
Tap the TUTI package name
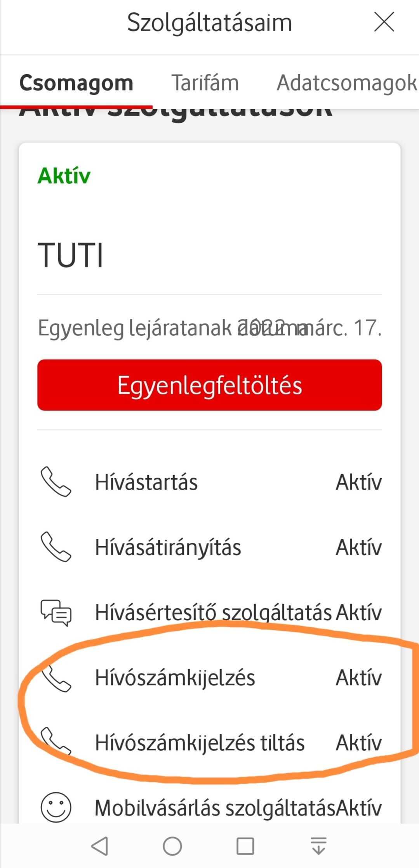(70, 255)
